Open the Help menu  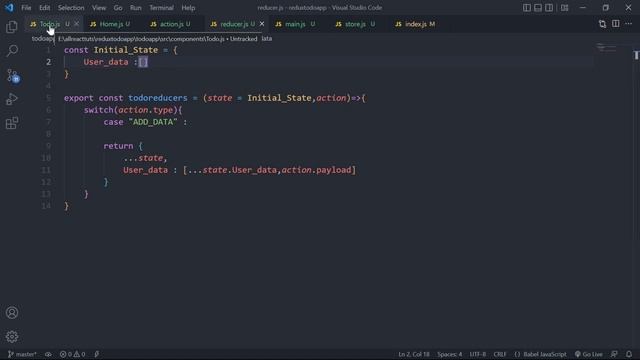coord(188,8)
